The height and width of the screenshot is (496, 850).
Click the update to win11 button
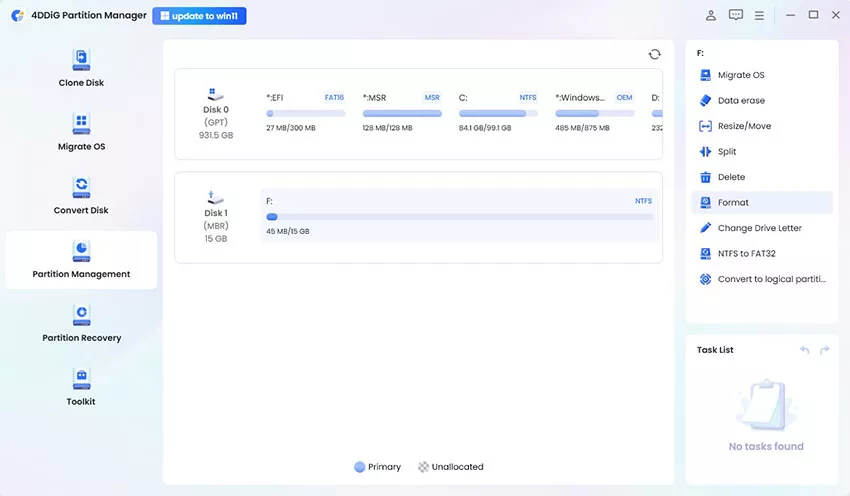(200, 16)
